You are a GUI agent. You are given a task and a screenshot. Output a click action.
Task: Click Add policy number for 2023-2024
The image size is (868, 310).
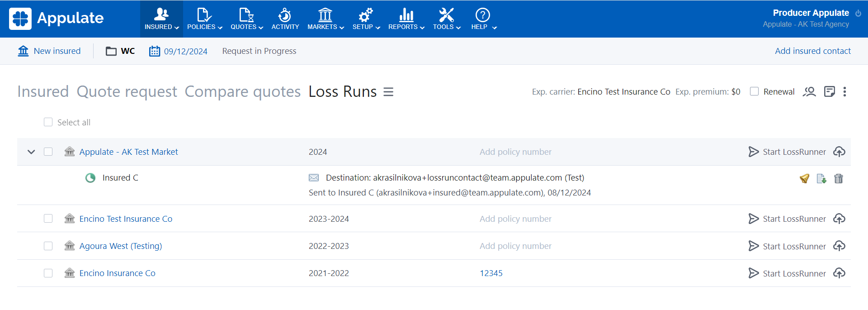(x=515, y=219)
